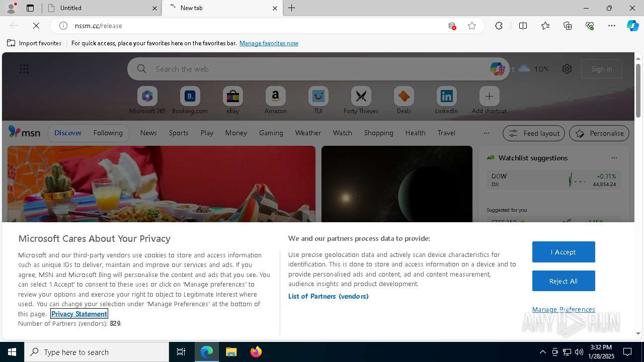
Task: Open the Microsoft 365 shortcut
Action: point(147,101)
